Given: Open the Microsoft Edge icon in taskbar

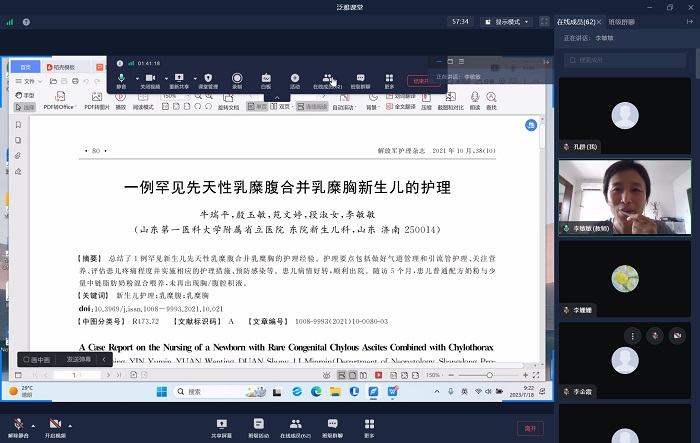Looking at the screenshot, I should point(314,391).
